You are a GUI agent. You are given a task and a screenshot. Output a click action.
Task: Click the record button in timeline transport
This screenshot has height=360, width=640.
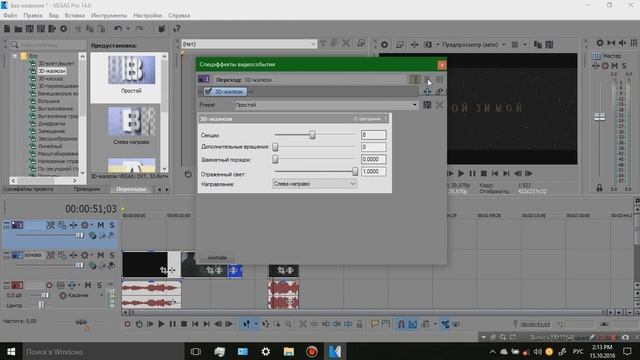(127, 324)
